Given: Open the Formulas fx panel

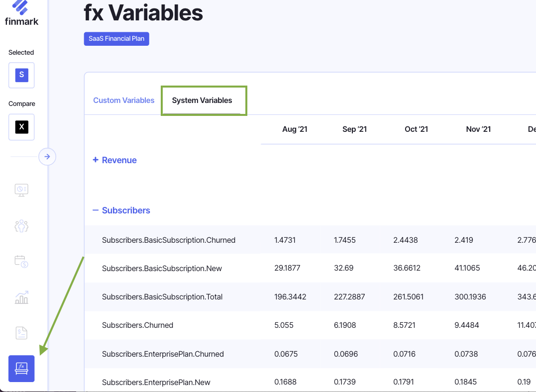Looking at the screenshot, I should click(21, 368).
